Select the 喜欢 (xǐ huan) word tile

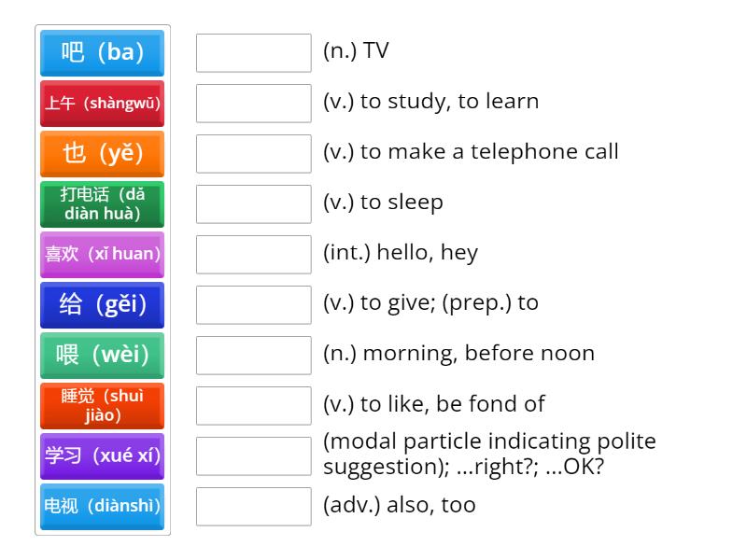click(x=102, y=254)
